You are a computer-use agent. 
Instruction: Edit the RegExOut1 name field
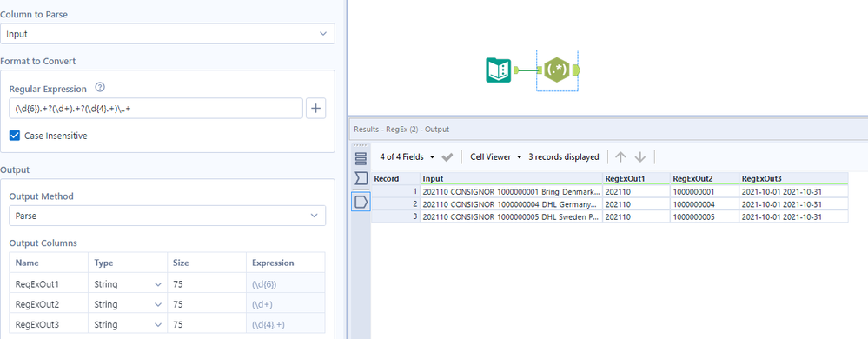(49, 284)
